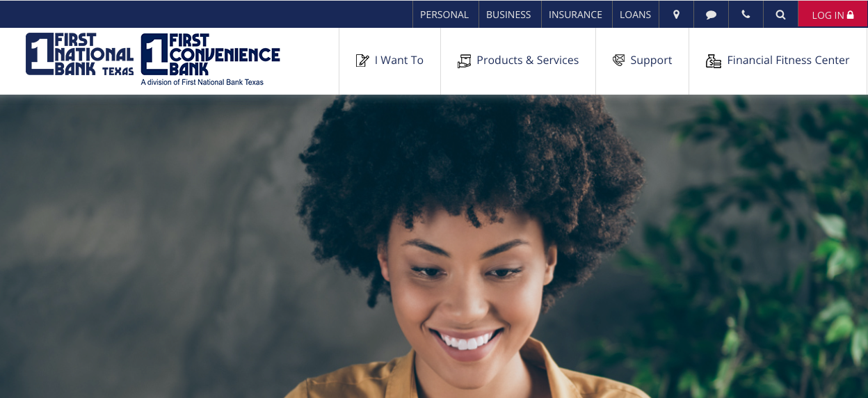Select the Personal tab
Viewport: 868px width, 398px height.
click(x=444, y=15)
